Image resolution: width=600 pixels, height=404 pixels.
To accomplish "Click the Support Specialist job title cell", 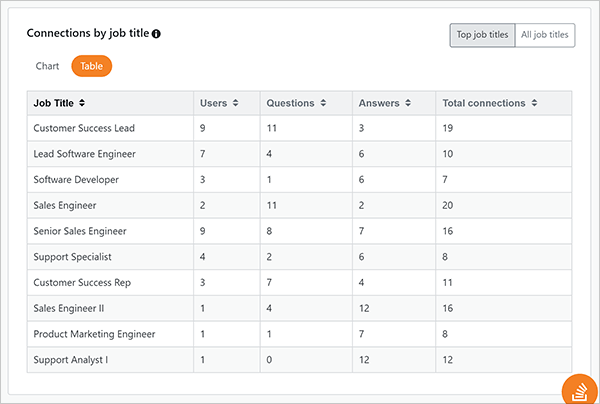I will [x=73, y=257].
